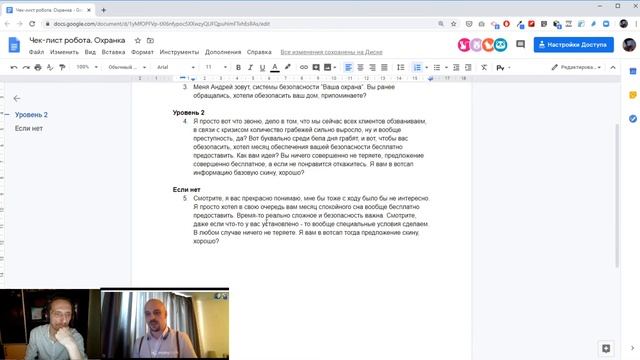This screenshot has height=360, width=640.
Task: Open the Изменить menu
Action: [64, 52]
